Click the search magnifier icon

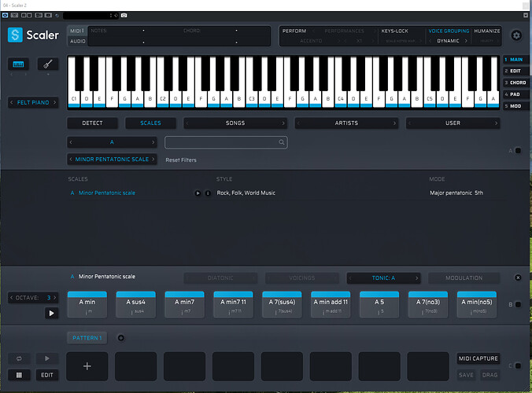(282, 142)
